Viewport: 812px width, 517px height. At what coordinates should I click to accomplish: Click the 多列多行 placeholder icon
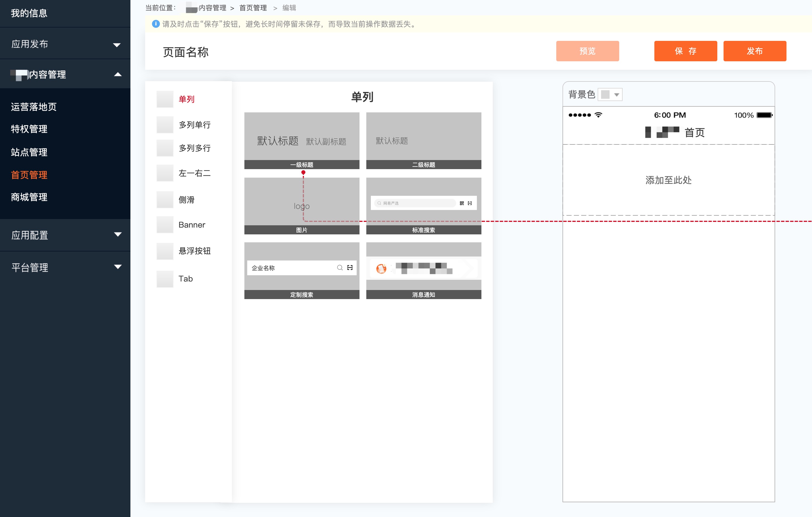click(x=165, y=148)
